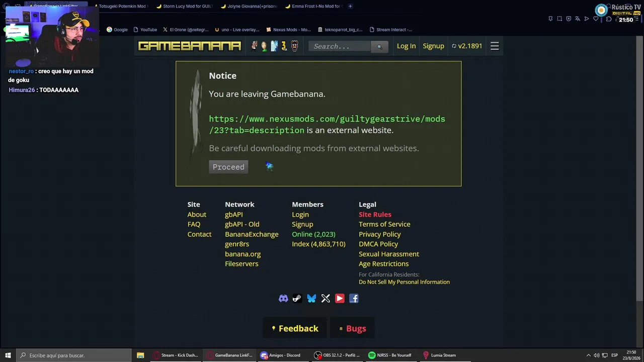Open the Contact footer link

199,234
